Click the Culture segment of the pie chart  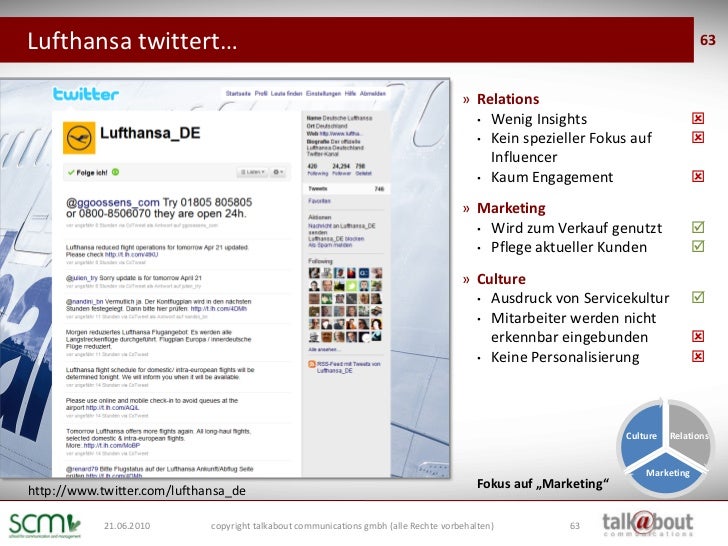click(642, 436)
